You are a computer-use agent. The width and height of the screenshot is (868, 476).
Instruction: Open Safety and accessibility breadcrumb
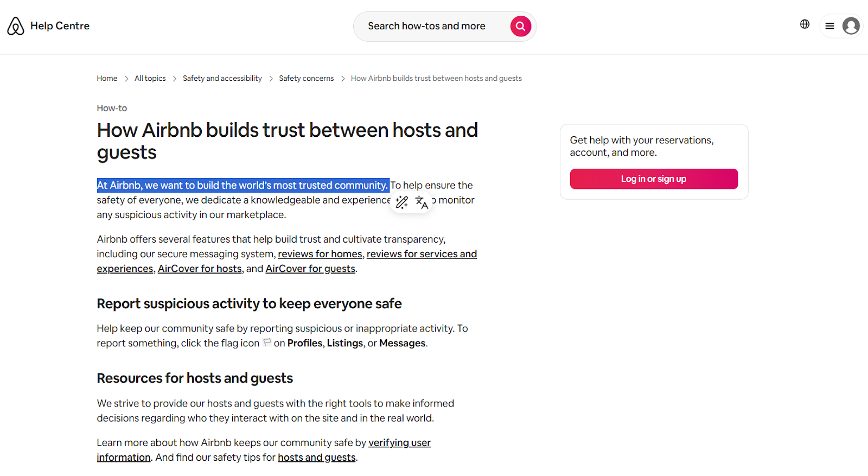click(x=222, y=79)
